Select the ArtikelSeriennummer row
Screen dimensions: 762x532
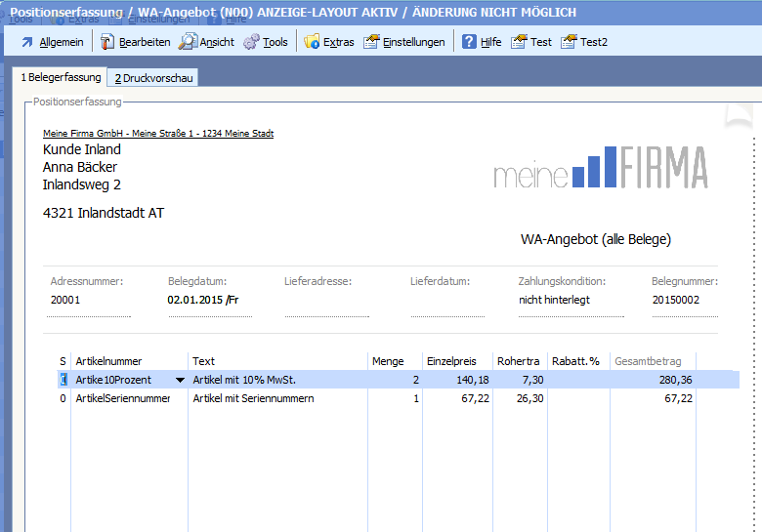122,398
